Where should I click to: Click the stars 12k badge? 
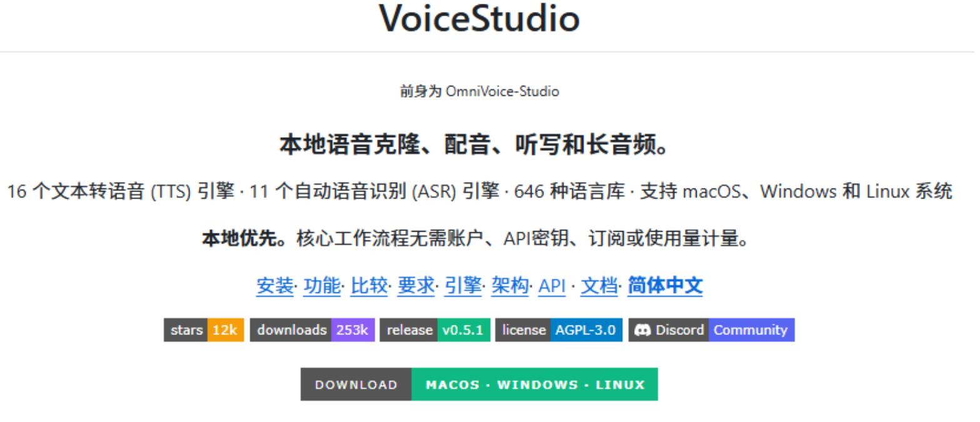pyautogui.click(x=204, y=330)
